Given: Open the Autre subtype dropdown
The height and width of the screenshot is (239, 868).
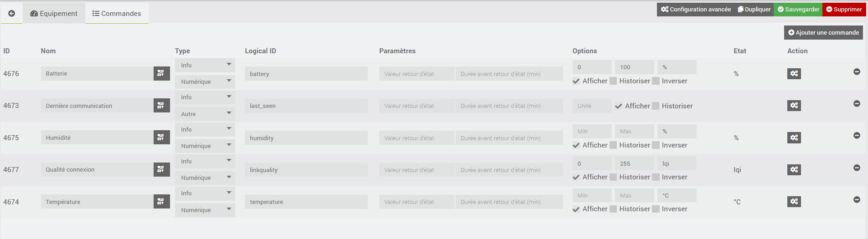Looking at the screenshot, I should coord(205,114).
